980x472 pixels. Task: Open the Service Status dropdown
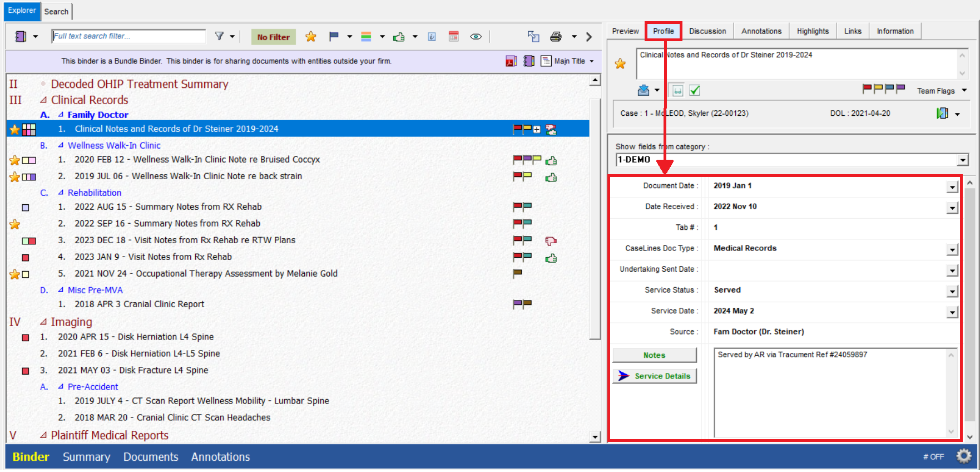pyautogui.click(x=952, y=291)
